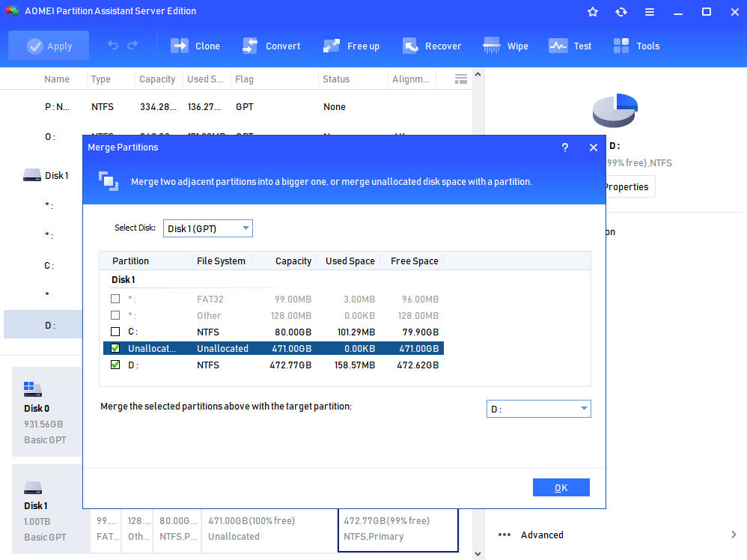747x560 pixels.
Task: Click the refresh icon in title bar
Action: 621,12
